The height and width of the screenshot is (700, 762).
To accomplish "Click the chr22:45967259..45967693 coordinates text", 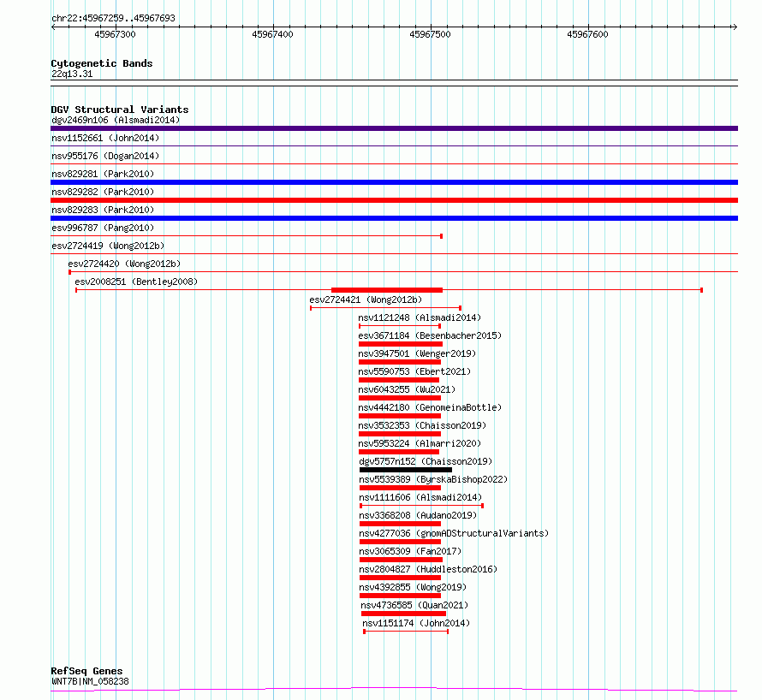I will pyautogui.click(x=113, y=18).
